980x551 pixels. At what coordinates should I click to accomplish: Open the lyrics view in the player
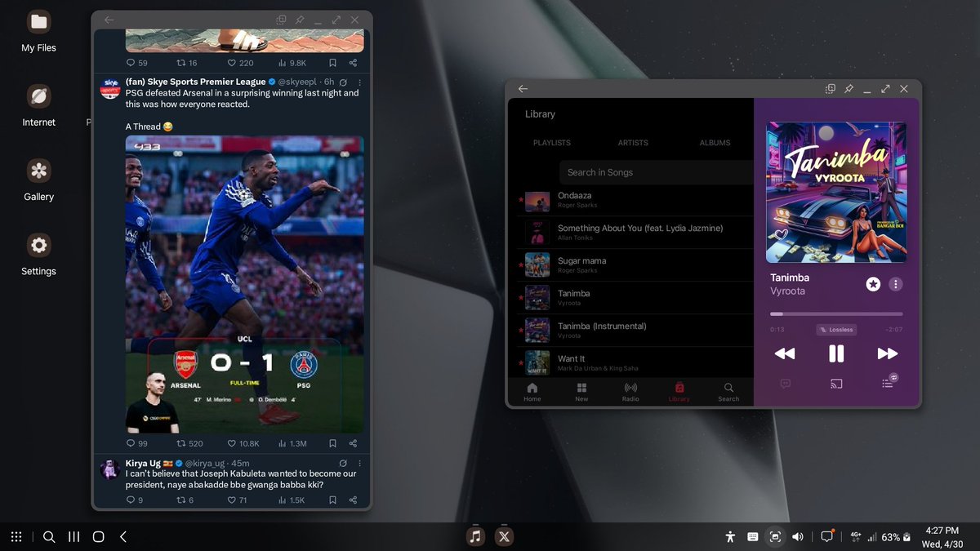pyautogui.click(x=786, y=384)
